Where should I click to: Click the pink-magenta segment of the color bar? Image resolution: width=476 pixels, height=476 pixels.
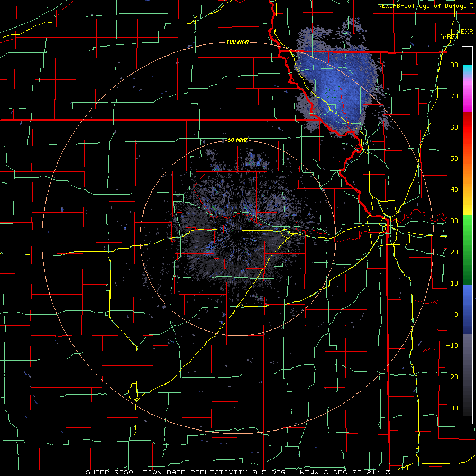tap(467, 95)
